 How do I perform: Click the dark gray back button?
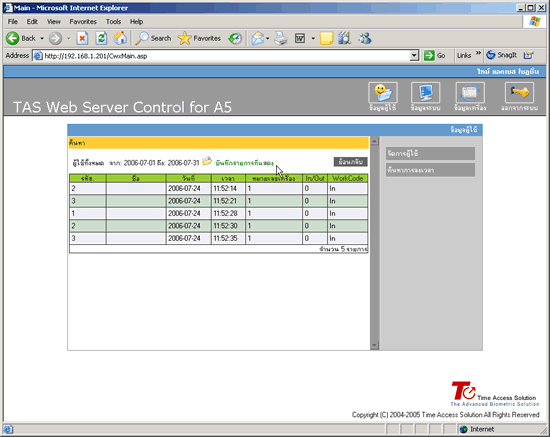(x=350, y=162)
